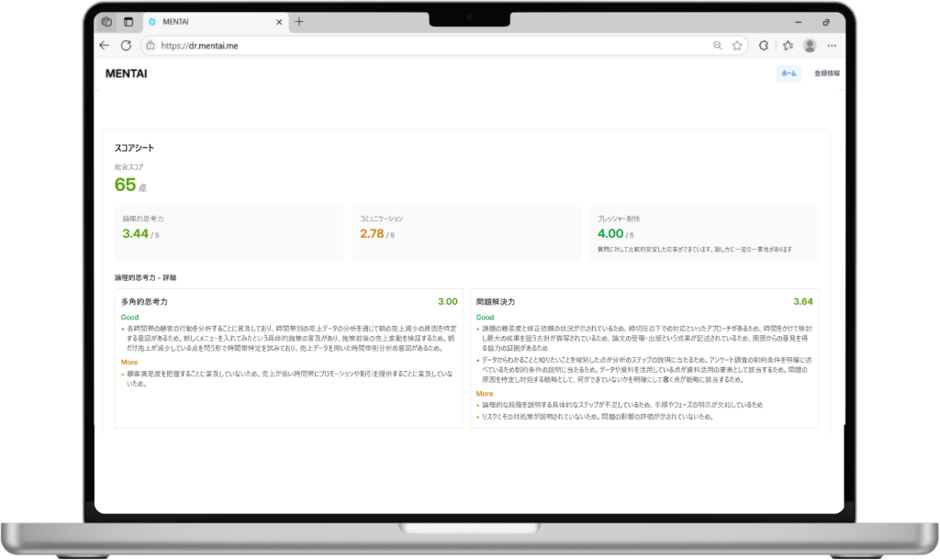Add this page to favorites with the star icon
940x560 pixels.
click(737, 45)
